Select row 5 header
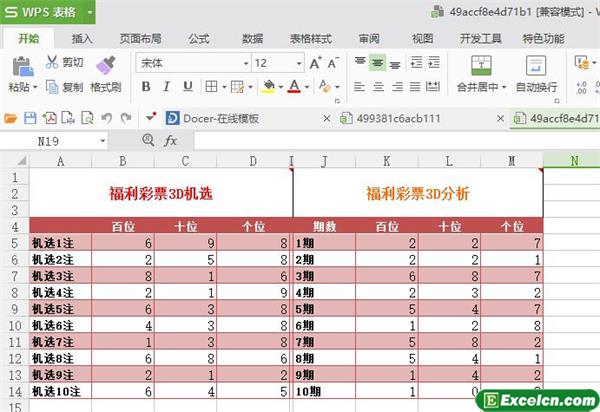 [15, 243]
